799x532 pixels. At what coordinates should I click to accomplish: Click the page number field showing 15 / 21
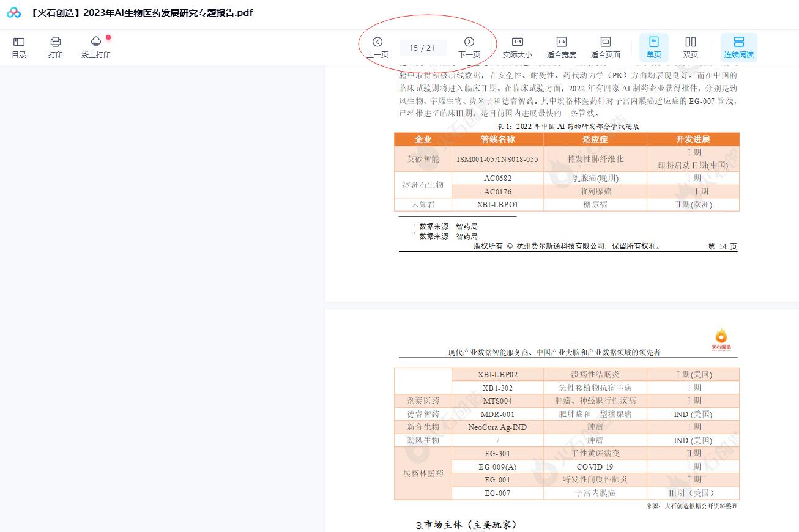pyautogui.click(x=423, y=48)
